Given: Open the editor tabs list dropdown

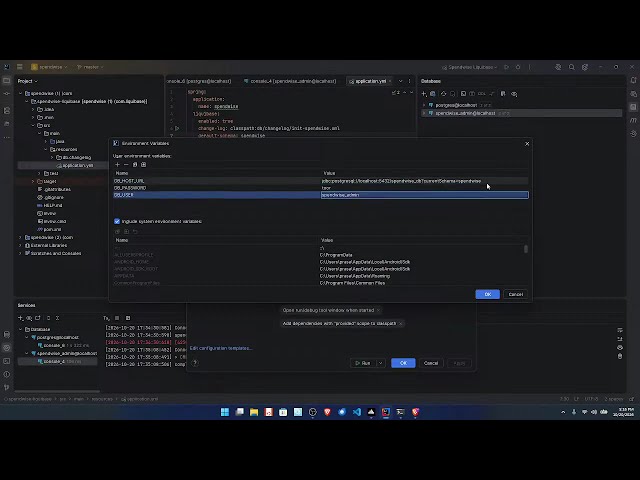Looking at the screenshot, I should coord(400,81).
